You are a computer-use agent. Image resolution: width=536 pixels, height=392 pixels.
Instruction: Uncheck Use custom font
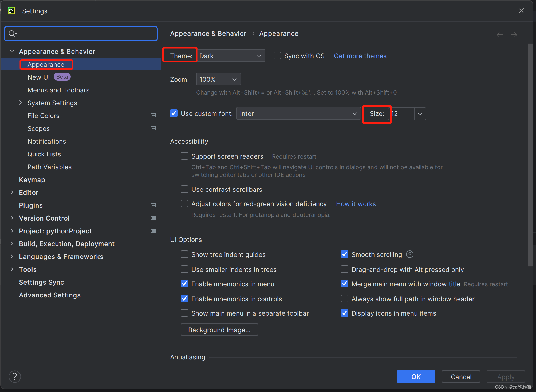174,113
